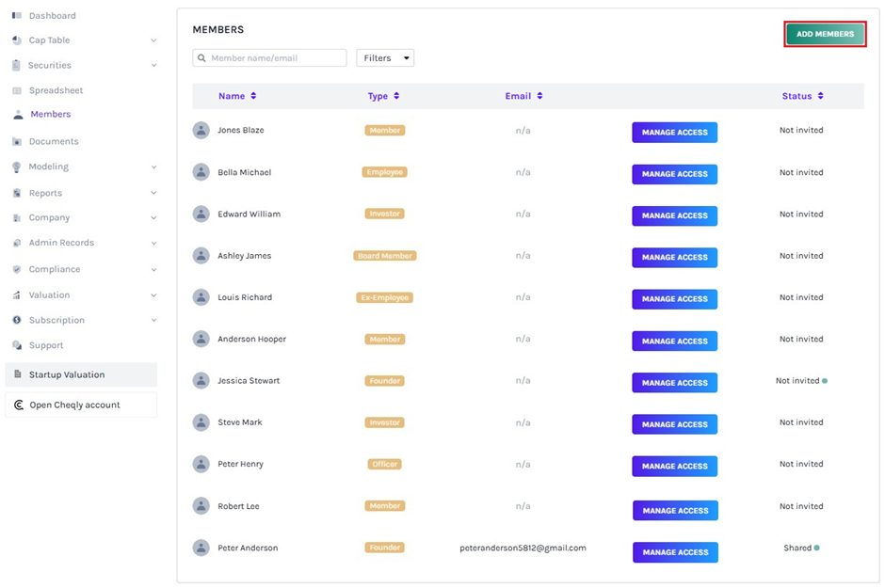Sort members using the Name column arrows
This screenshot has width=885, height=588.
point(253,96)
